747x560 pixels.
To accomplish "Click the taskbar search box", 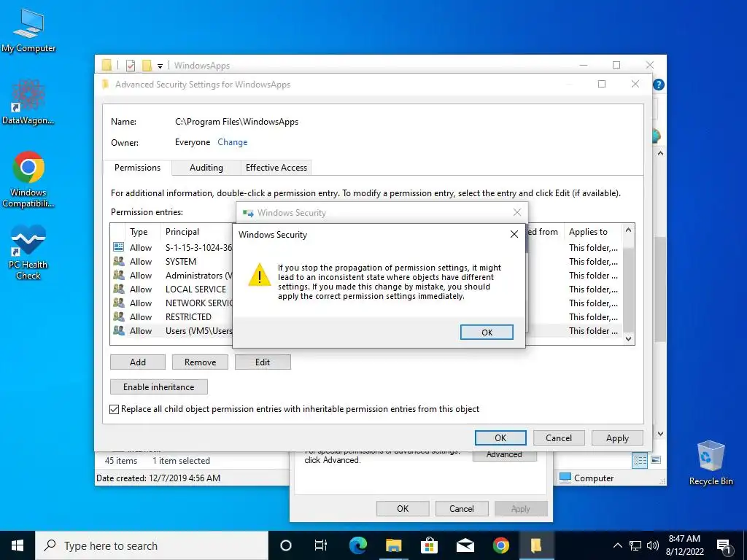I will point(152,545).
